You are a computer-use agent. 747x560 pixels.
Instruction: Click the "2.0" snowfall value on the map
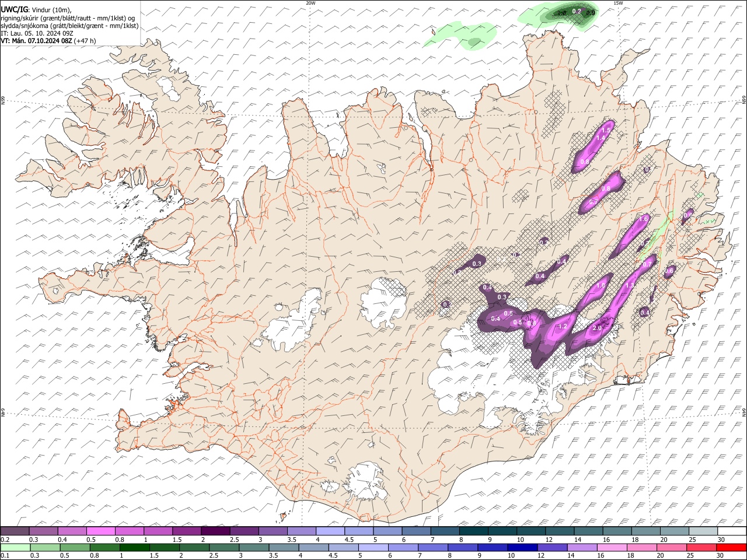597,328
